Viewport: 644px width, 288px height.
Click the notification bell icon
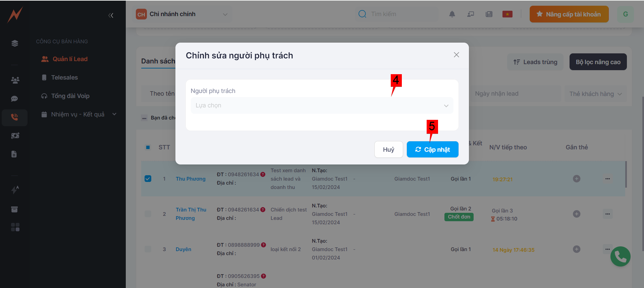452,14
